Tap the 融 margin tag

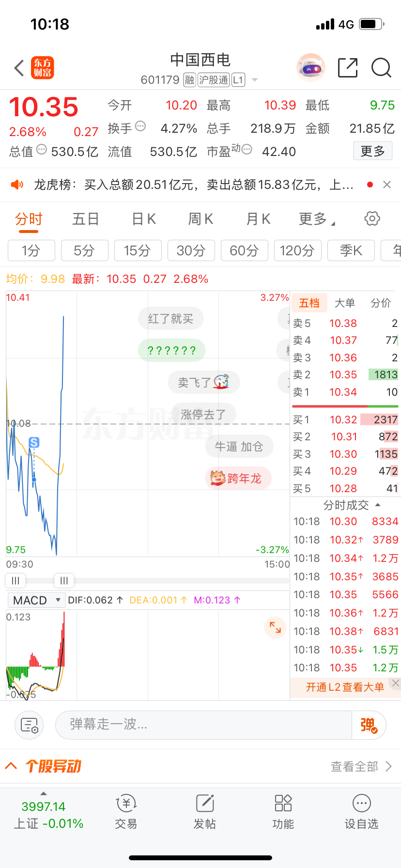pyautogui.click(x=189, y=80)
